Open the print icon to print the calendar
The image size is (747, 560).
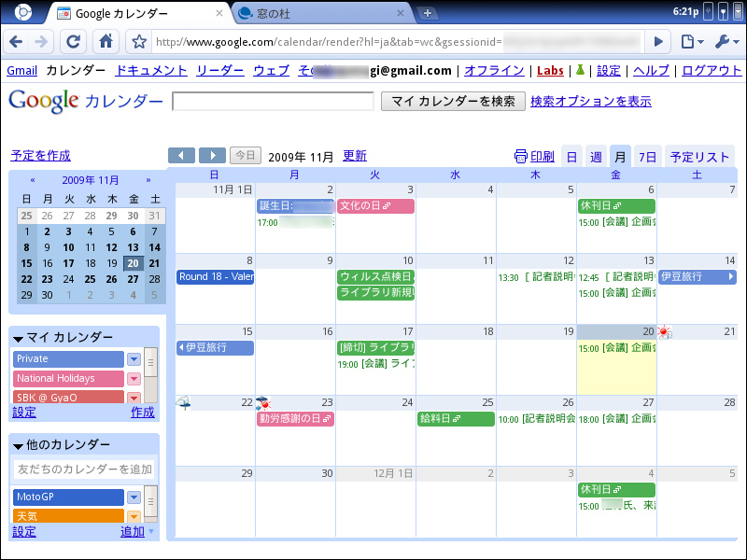[520, 156]
